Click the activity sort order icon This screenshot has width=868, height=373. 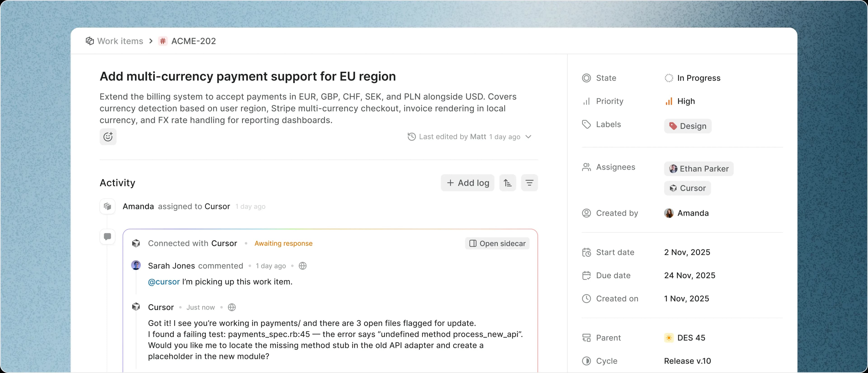pyautogui.click(x=507, y=183)
